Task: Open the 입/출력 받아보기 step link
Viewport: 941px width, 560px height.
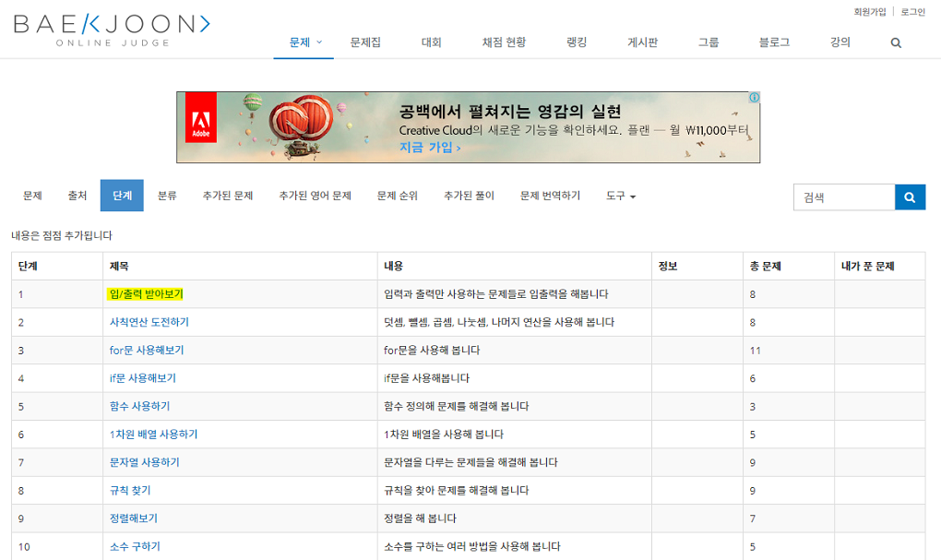Action: pos(146,294)
